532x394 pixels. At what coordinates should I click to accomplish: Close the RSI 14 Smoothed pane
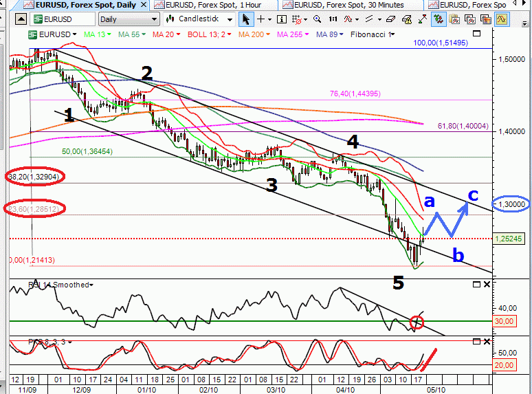487,285
